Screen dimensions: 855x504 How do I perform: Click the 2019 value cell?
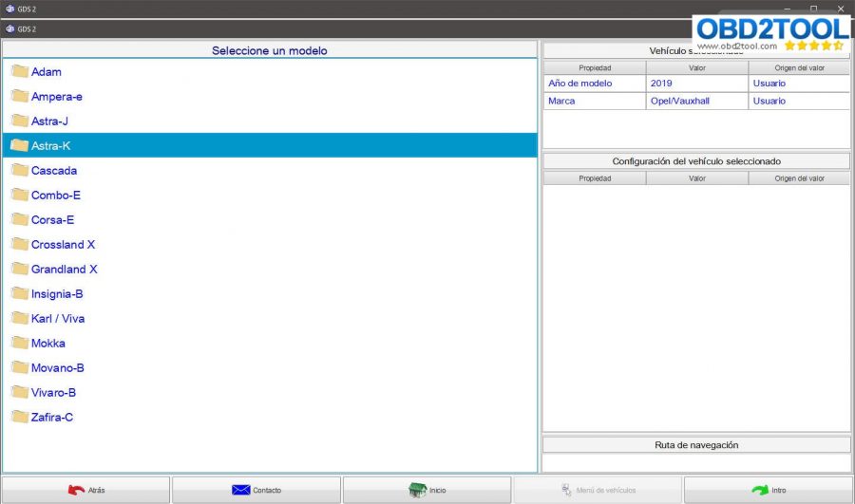[697, 84]
